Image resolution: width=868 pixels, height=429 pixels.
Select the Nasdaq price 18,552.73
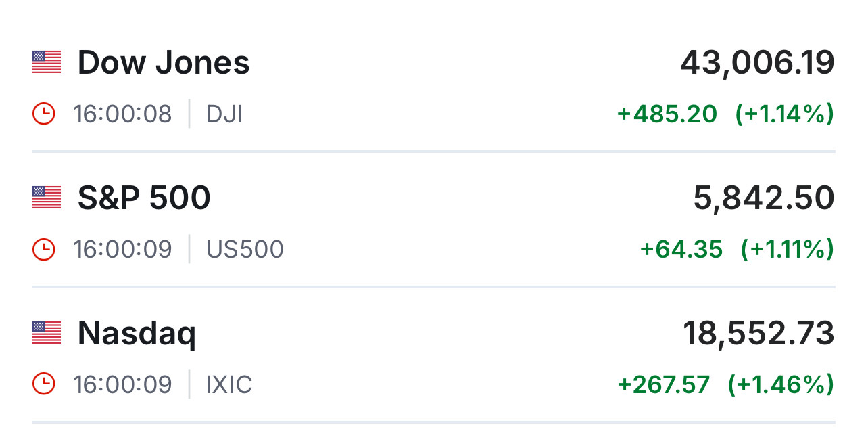(758, 334)
